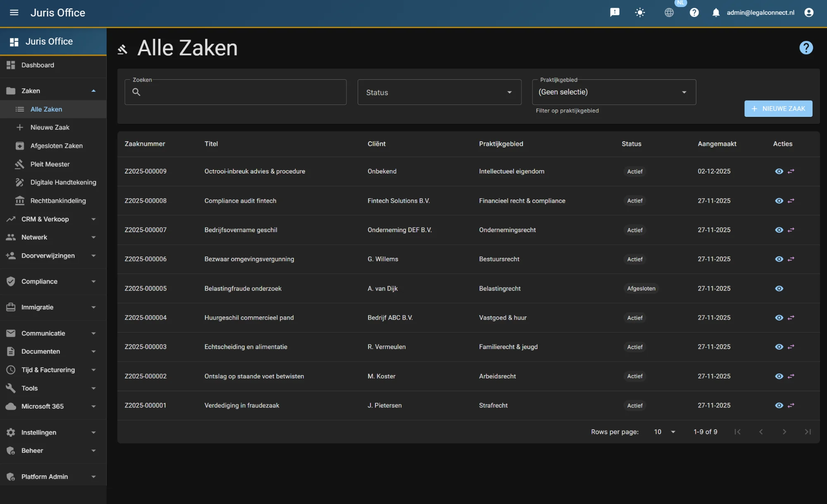827x504 pixels.
Task: Click eye icon for Compliance audit fintech
Action: pyautogui.click(x=779, y=201)
